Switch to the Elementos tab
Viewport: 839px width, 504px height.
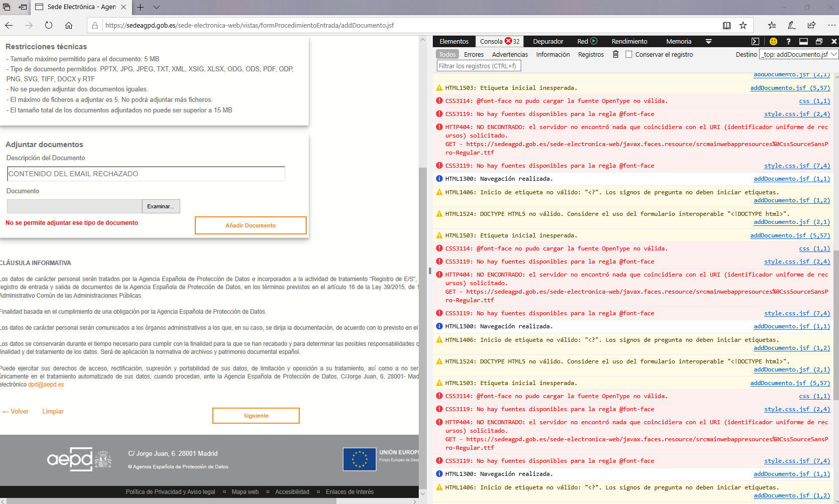tap(454, 41)
